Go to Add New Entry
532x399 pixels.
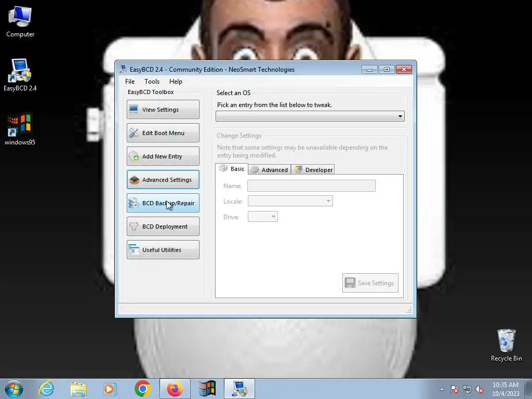163,156
